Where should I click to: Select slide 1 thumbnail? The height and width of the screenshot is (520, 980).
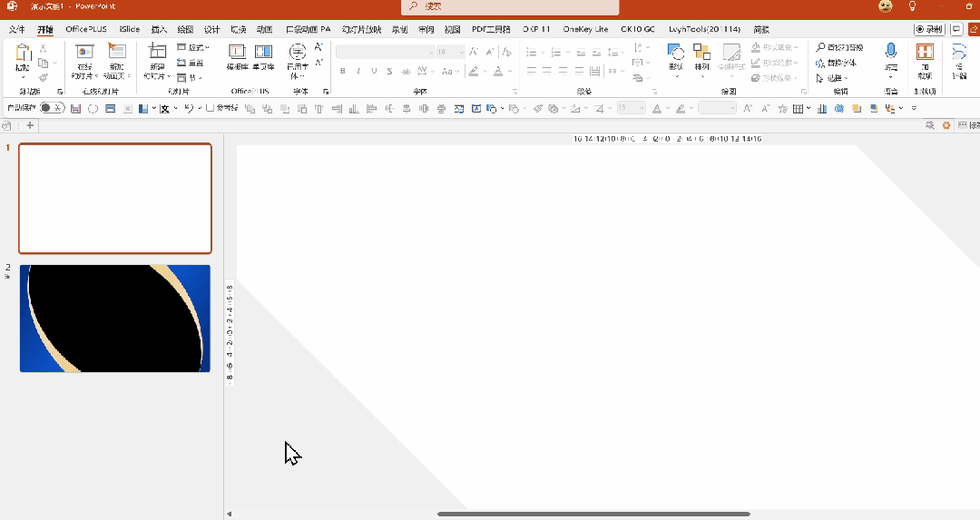point(115,199)
